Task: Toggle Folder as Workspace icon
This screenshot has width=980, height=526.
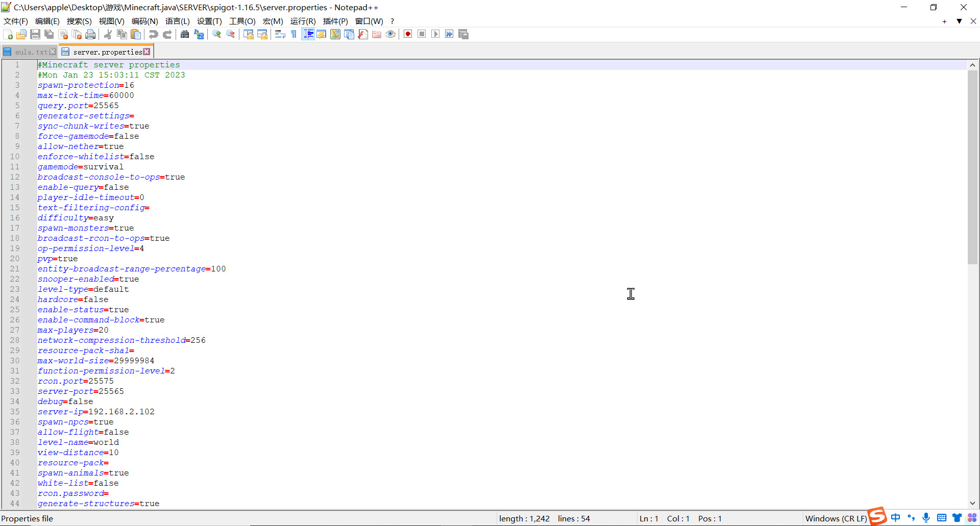Action: 377,34
